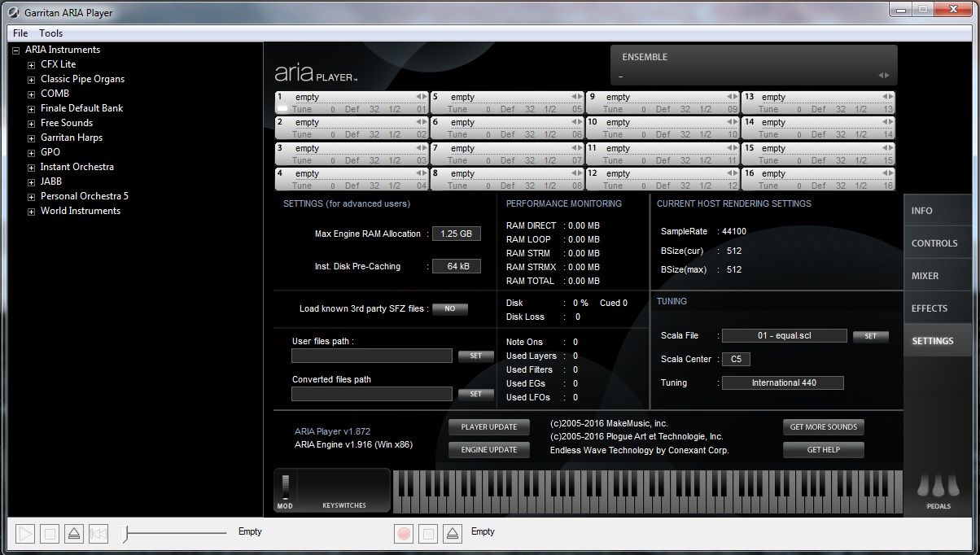The image size is (980, 555).
Task: Collapse the ARIA Instruments root node
Action: pyautogui.click(x=15, y=50)
